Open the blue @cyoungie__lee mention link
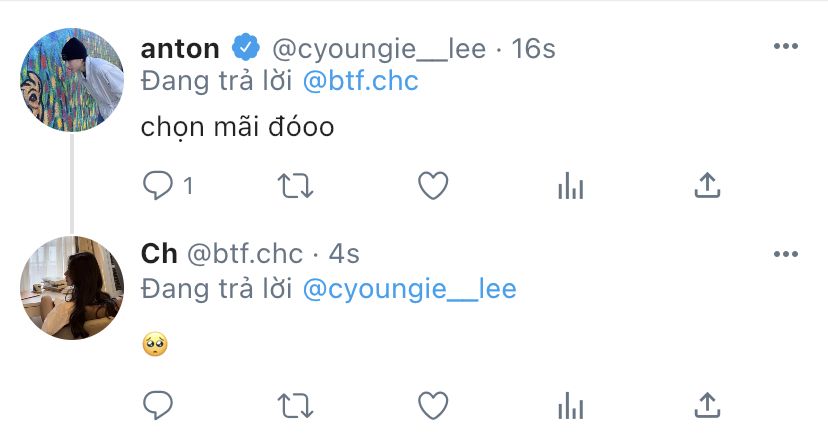 click(x=410, y=289)
